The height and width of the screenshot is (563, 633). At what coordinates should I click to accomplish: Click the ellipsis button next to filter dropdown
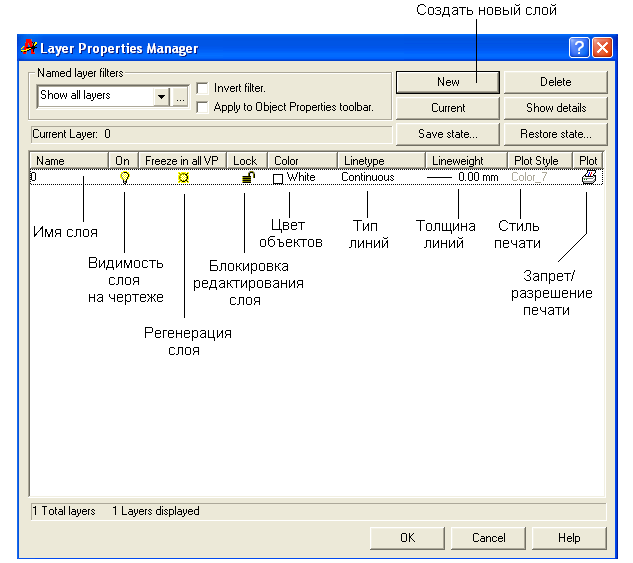tap(180, 97)
